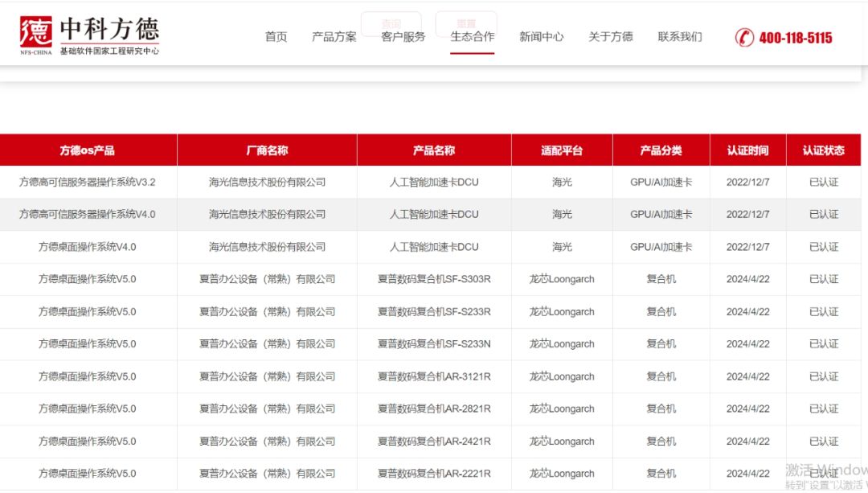The width and height of the screenshot is (868, 493).
Task: Go to 新闻中心 menu
Action: tap(542, 36)
